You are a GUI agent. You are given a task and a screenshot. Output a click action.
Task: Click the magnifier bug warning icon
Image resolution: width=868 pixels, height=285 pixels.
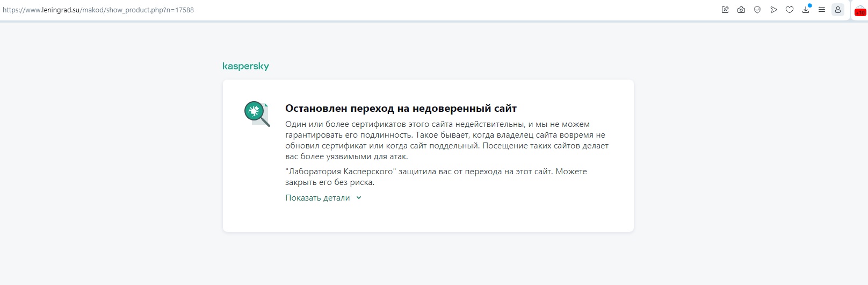pos(257,113)
